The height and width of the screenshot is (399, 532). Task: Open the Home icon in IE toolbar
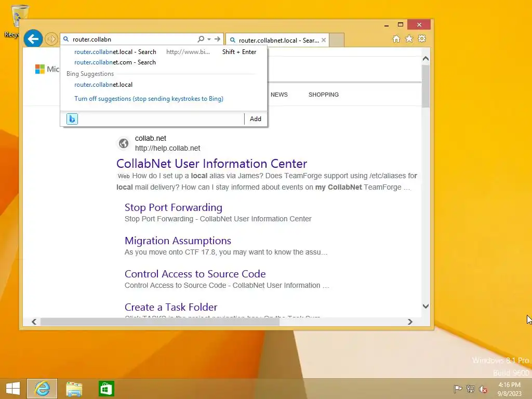pyautogui.click(x=396, y=38)
